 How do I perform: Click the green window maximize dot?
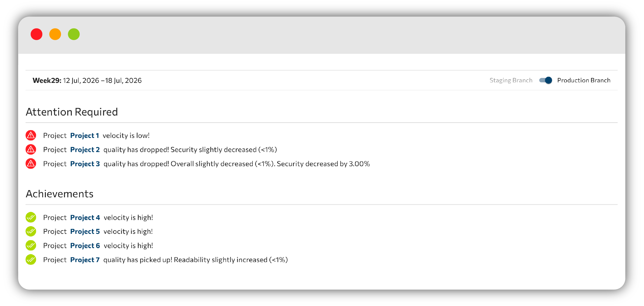(x=74, y=34)
